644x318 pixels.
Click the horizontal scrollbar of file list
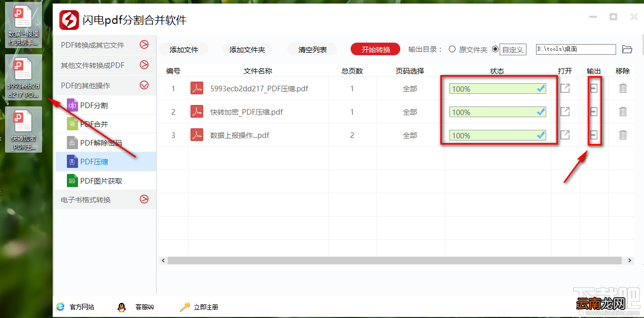(x=395, y=260)
